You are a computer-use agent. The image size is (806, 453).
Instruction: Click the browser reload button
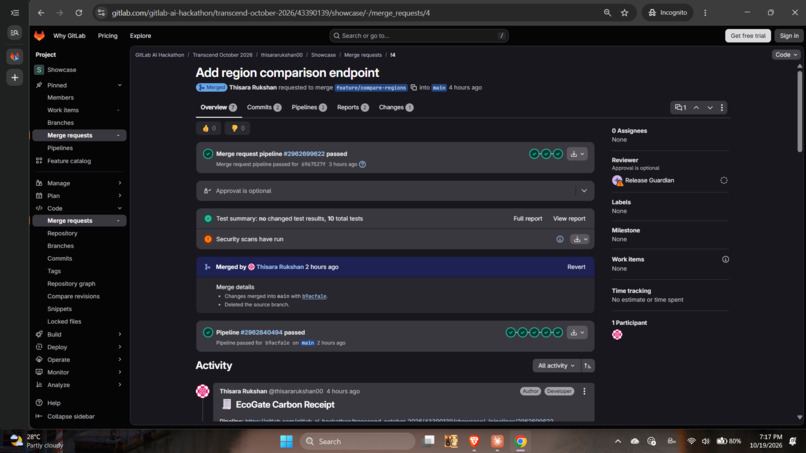79,13
